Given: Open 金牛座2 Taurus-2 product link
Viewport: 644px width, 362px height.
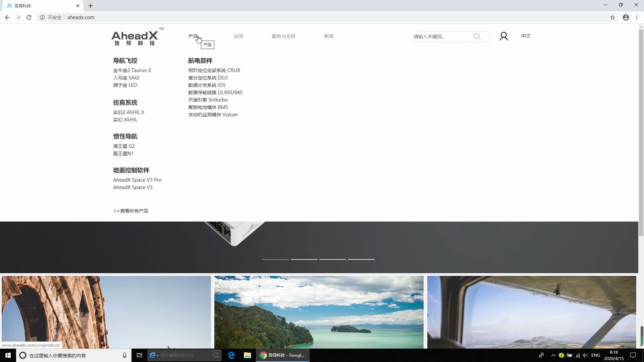Looking at the screenshot, I should point(132,70).
